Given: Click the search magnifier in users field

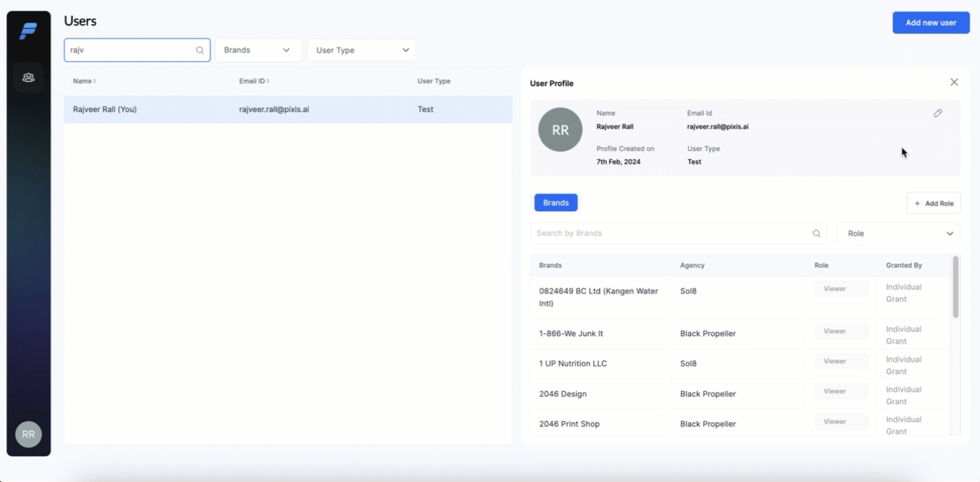Looking at the screenshot, I should click(200, 50).
